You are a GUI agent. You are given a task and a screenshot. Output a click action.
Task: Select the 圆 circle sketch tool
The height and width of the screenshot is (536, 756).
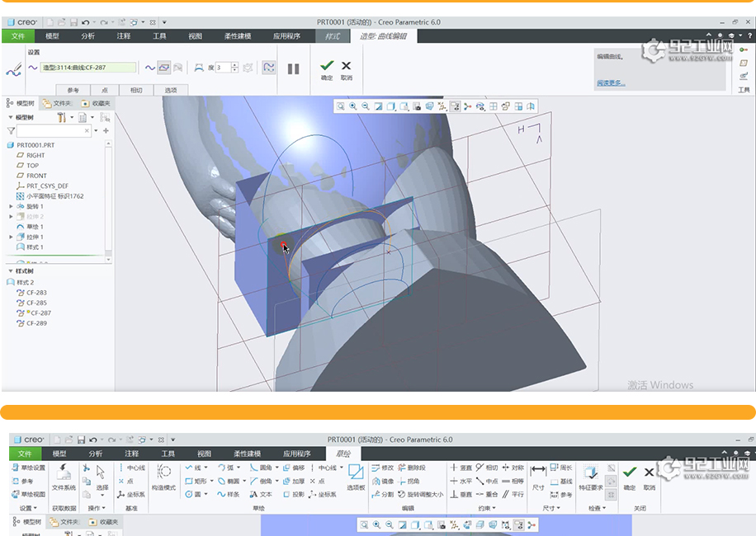coord(193,494)
